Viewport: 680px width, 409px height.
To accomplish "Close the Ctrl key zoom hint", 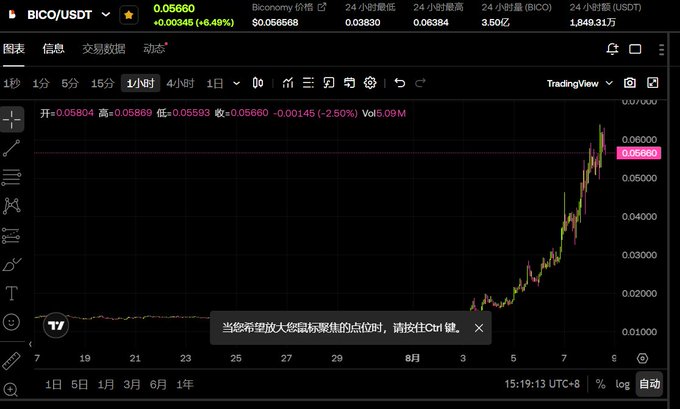I will pos(479,328).
